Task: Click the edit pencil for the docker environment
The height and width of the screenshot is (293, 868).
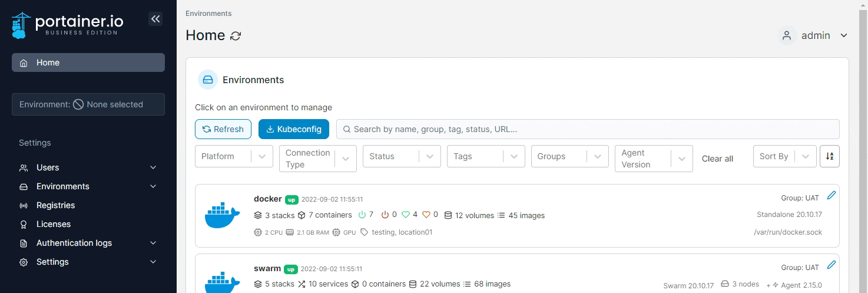Action: [x=831, y=195]
